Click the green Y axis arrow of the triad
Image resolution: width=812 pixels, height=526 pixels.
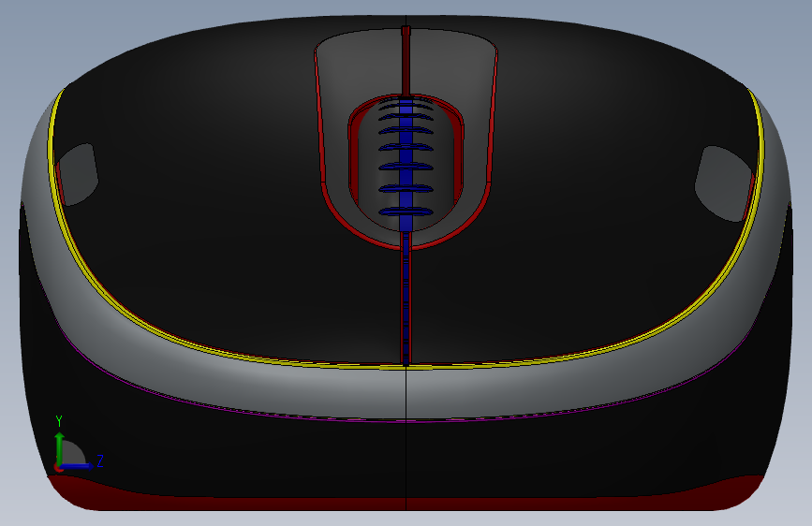point(60,447)
